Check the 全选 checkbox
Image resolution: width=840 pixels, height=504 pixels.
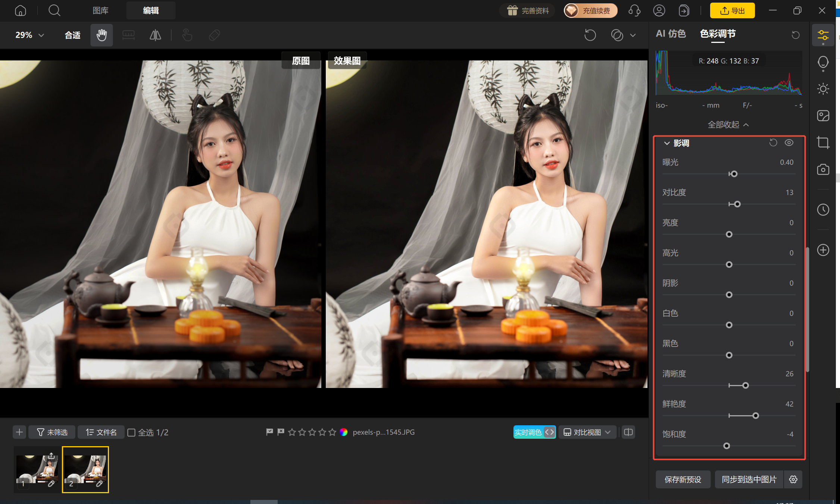(131, 432)
